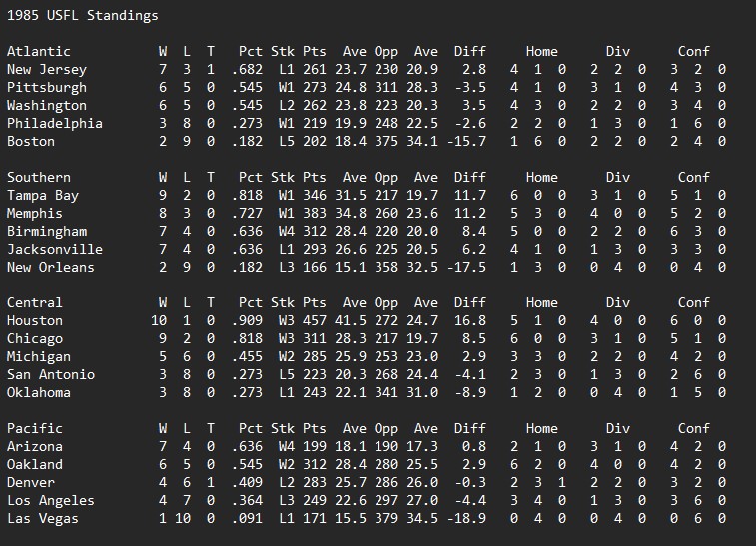Select the Arizona team name

(34, 446)
